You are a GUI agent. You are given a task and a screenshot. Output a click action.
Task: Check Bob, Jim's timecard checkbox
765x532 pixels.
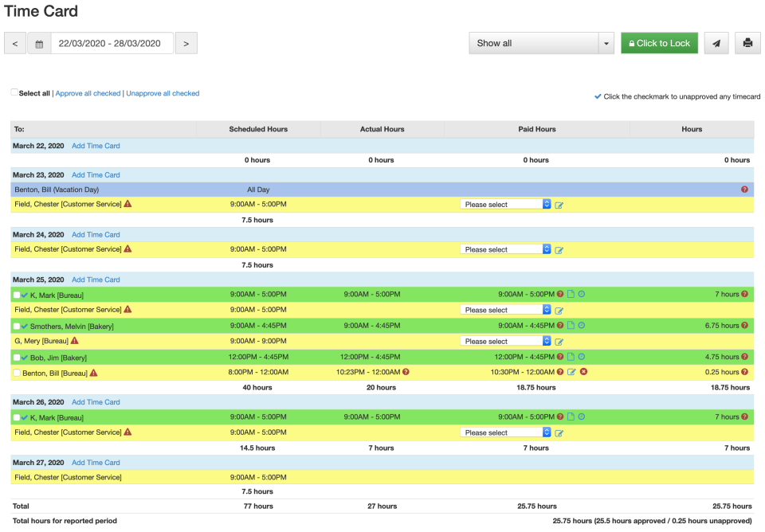[x=17, y=357]
